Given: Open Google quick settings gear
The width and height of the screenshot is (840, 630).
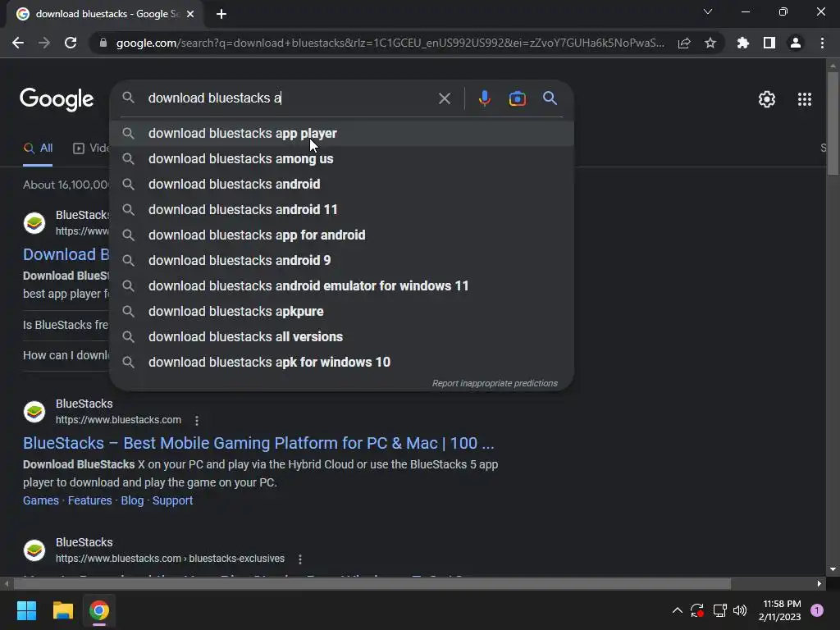Looking at the screenshot, I should coord(767,99).
